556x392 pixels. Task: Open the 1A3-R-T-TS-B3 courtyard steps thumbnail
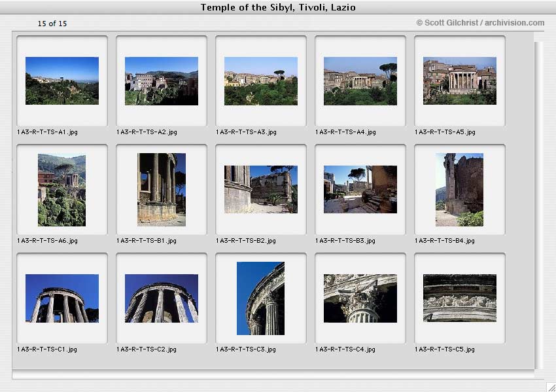point(360,189)
